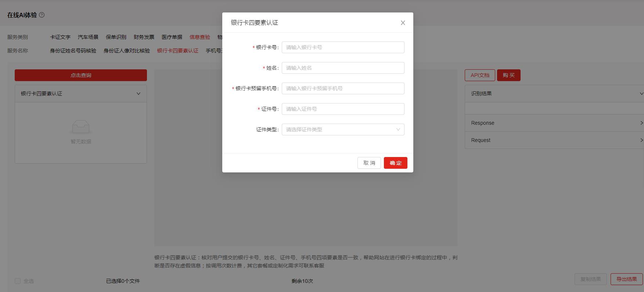Open the 证件类型 dropdown

pyautogui.click(x=343, y=129)
